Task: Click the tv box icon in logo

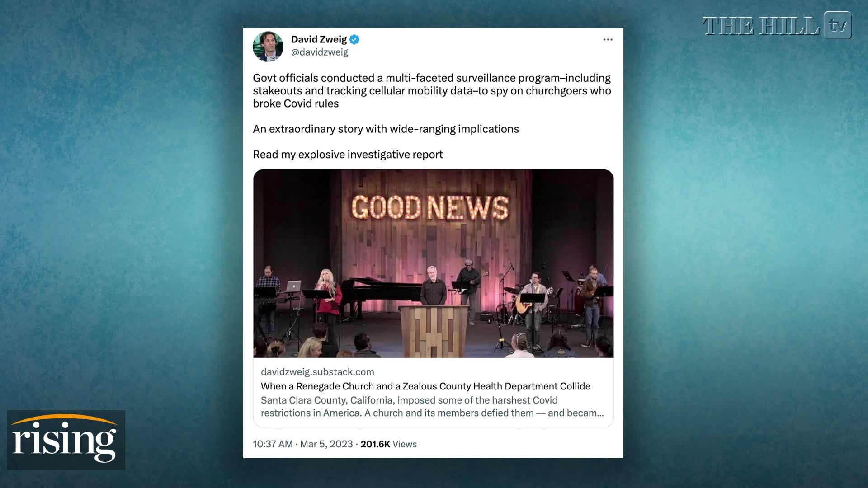Action: [x=838, y=26]
